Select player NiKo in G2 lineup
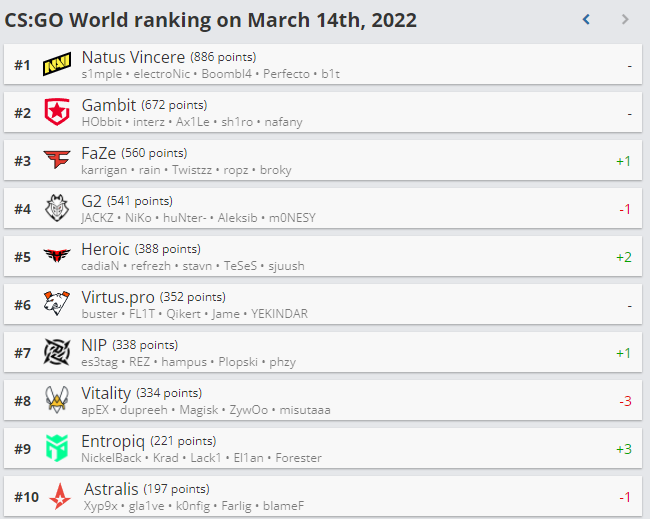 (x=138, y=218)
